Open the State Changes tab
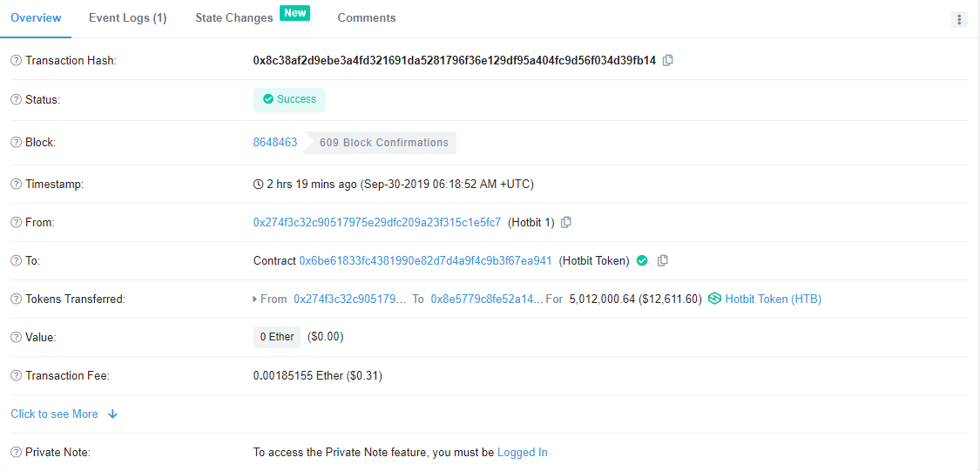Screen dimensions: 980x471 [x=234, y=18]
